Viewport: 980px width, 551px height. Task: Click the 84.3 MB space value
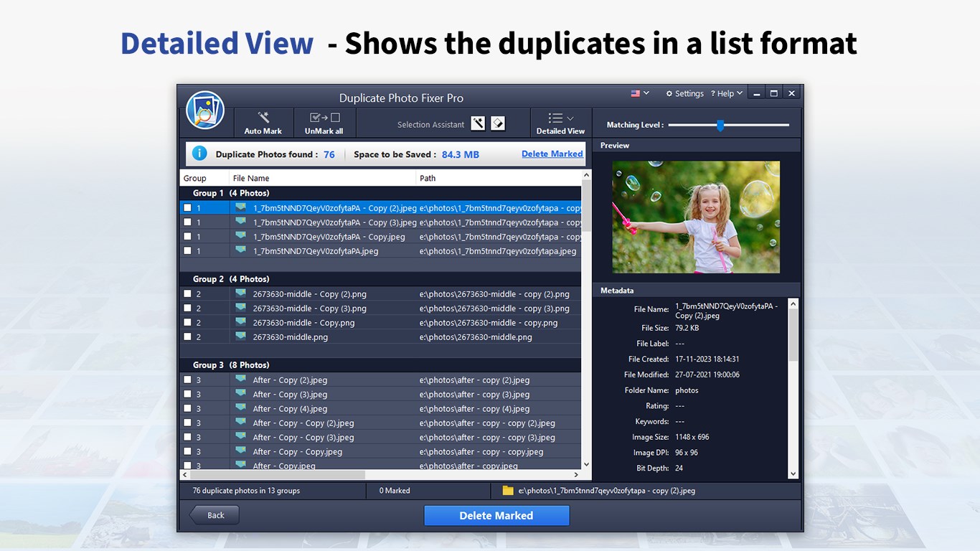click(460, 154)
